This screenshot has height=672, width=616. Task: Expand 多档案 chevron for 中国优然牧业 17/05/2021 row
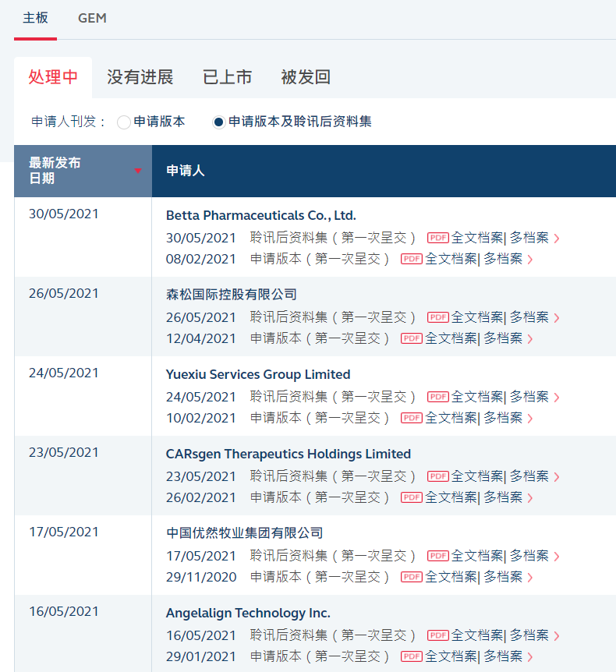pyautogui.click(x=557, y=557)
